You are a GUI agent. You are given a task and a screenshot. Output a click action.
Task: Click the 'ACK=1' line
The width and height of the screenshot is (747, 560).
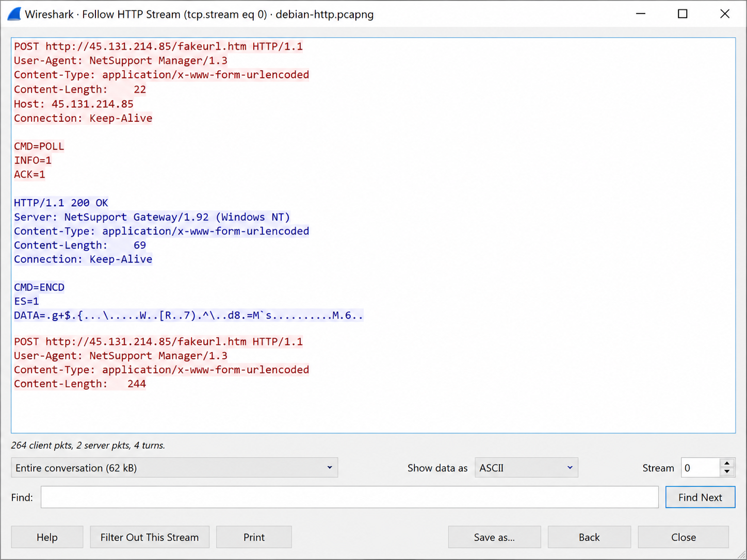point(29,174)
